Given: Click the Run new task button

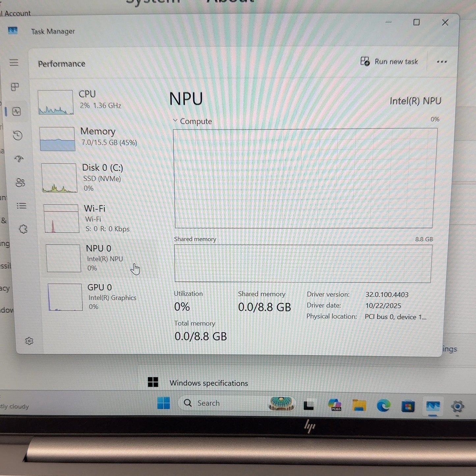Looking at the screenshot, I should pyautogui.click(x=389, y=62).
